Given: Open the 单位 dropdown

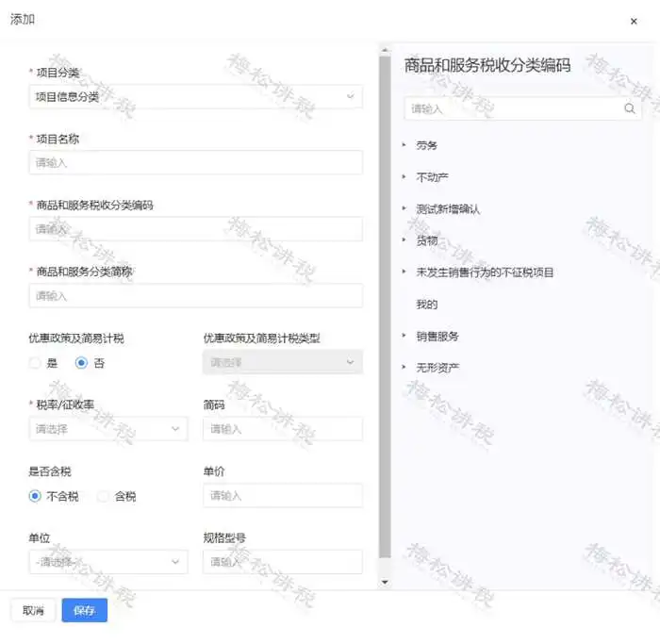Looking at the screenshot, I should [108, 562].
